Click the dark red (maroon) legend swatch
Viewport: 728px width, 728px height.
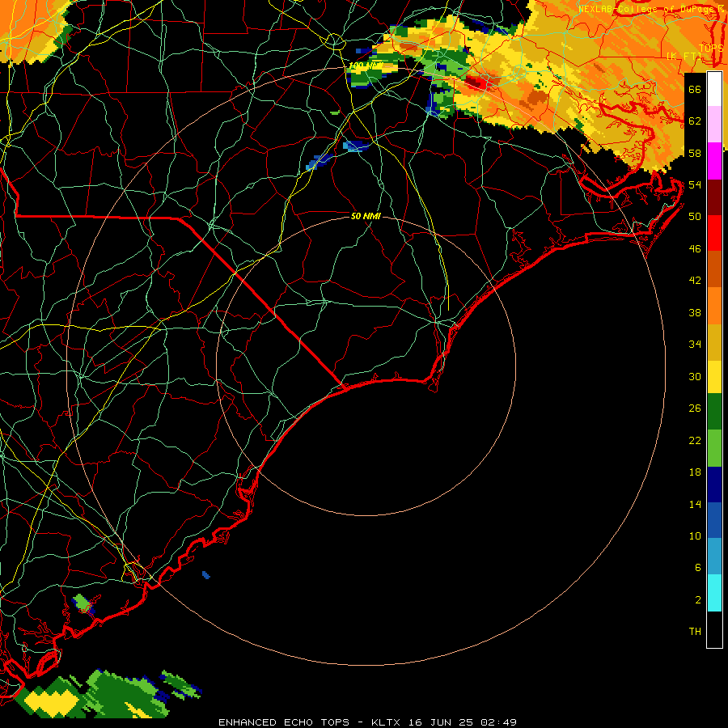click(x=714, y=197)
